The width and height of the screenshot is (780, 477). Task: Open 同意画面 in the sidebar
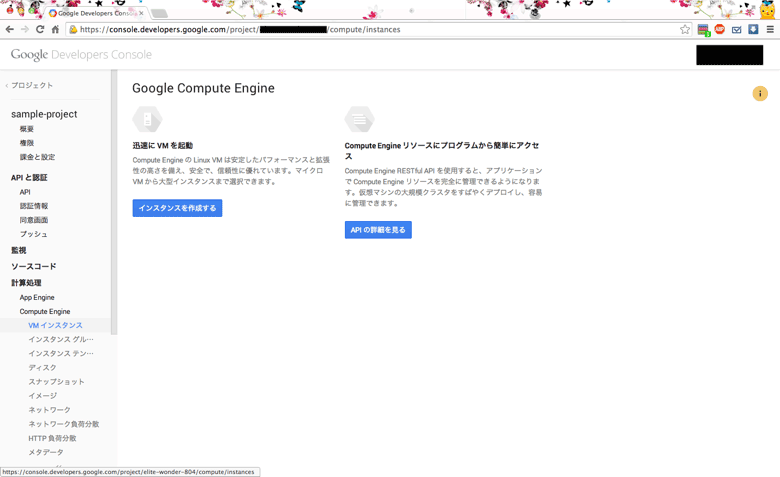(34, 220)
